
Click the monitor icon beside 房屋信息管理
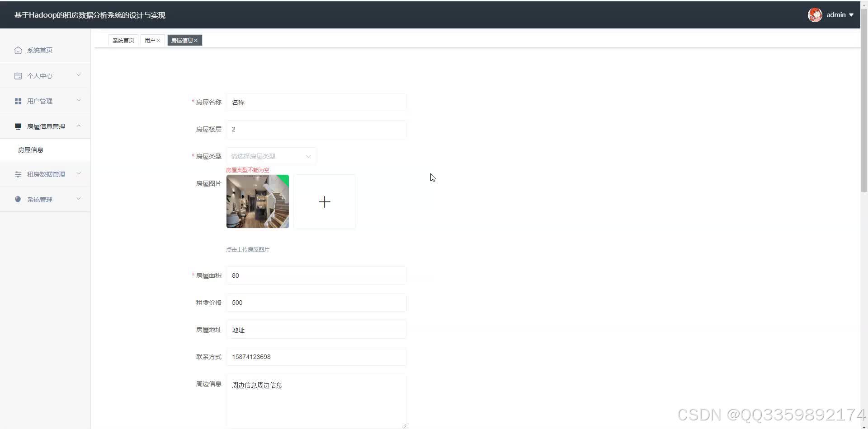(x=18, y=126)
